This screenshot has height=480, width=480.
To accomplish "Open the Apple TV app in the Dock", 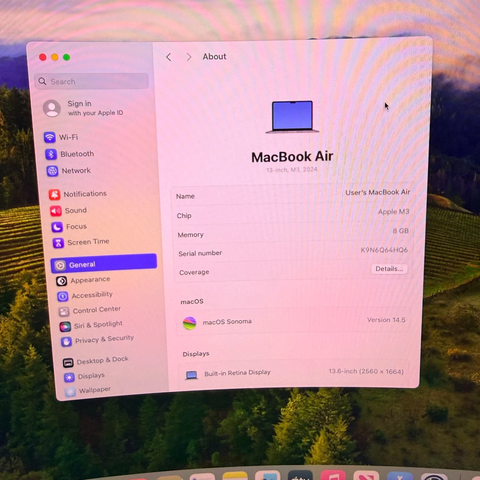I will [x=300, y=475].
